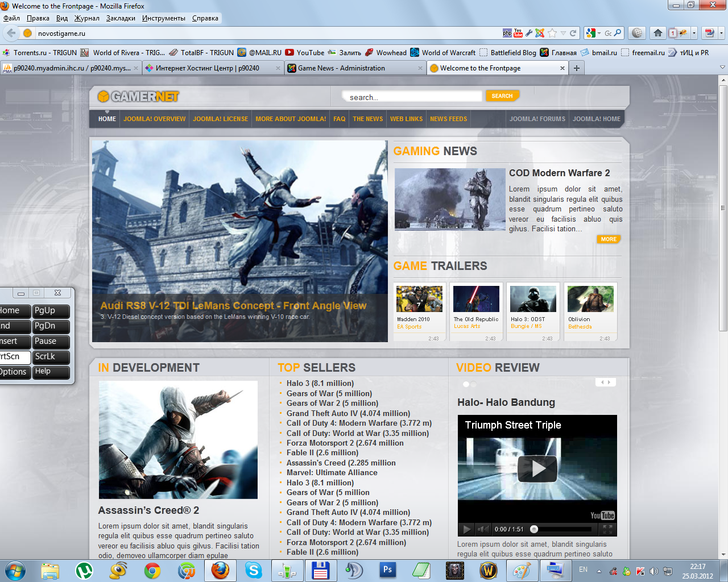Open the list all tabs dropdown
This screenshot has width=728, height=582.
pos(722,67)
